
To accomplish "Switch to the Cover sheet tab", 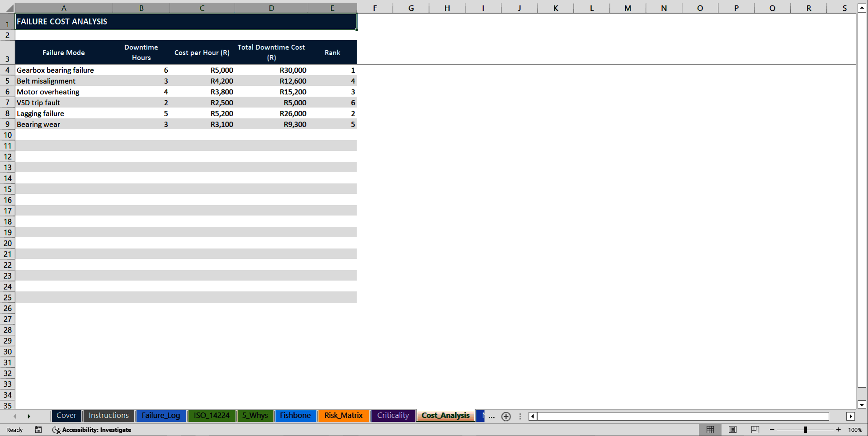I will pyautogui.click(x=66, y=416).
